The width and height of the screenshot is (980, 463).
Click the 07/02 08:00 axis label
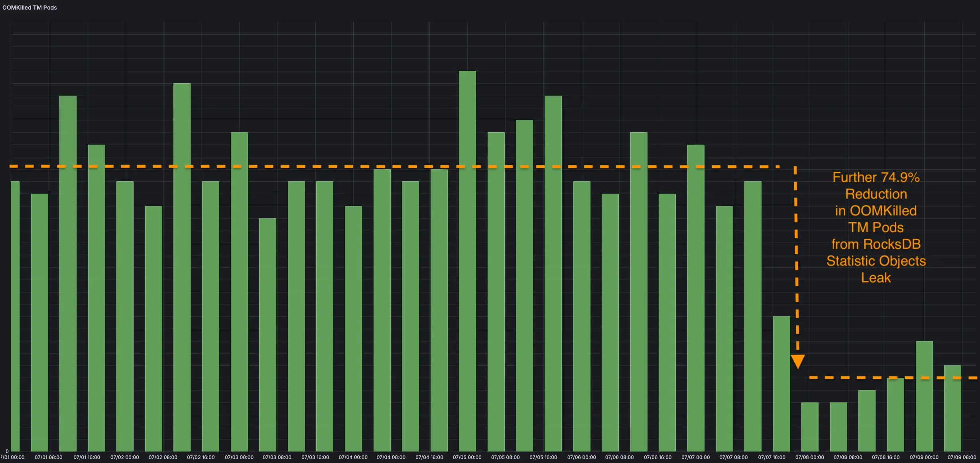pyautogui.click(x=163, y=457)
